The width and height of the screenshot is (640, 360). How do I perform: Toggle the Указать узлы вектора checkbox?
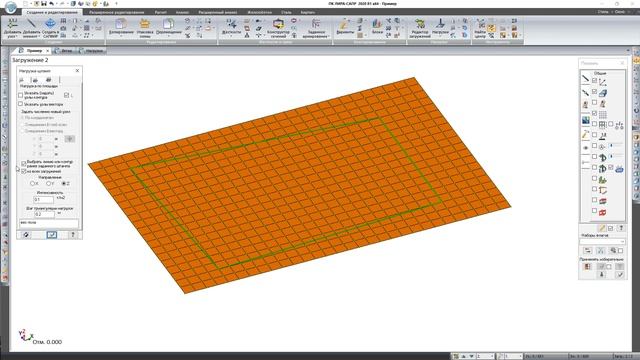[x=21, y=104]
